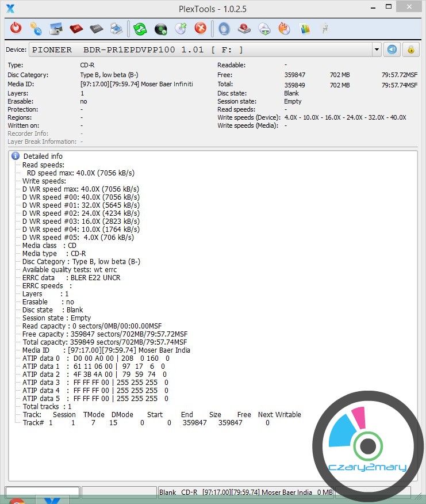Click the blue eject arrow beside device list
This screenshot has height=504, width=426.
click(x=392, y=49)
